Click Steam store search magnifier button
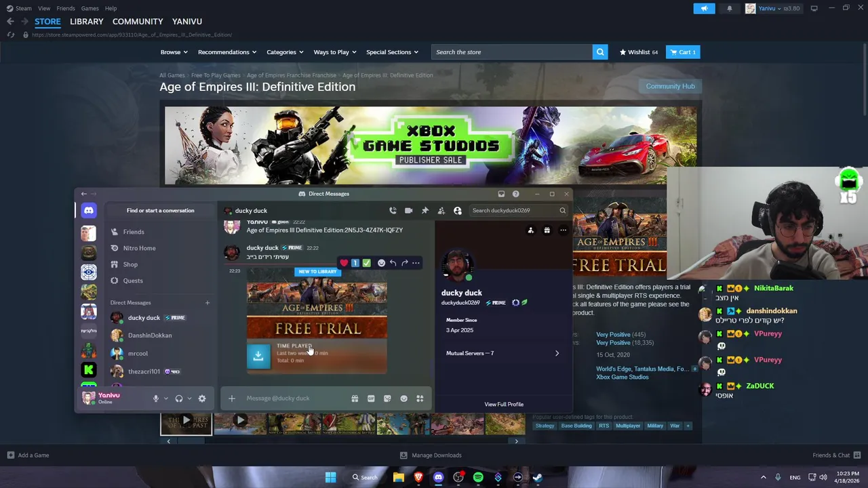This screenshot has height=488, width=868. 600,52
